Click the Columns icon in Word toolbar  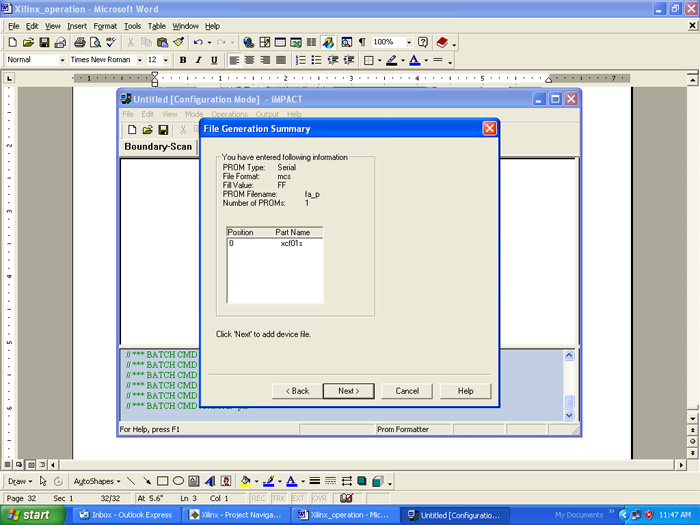pyautogui.click(x=311, y=42)
